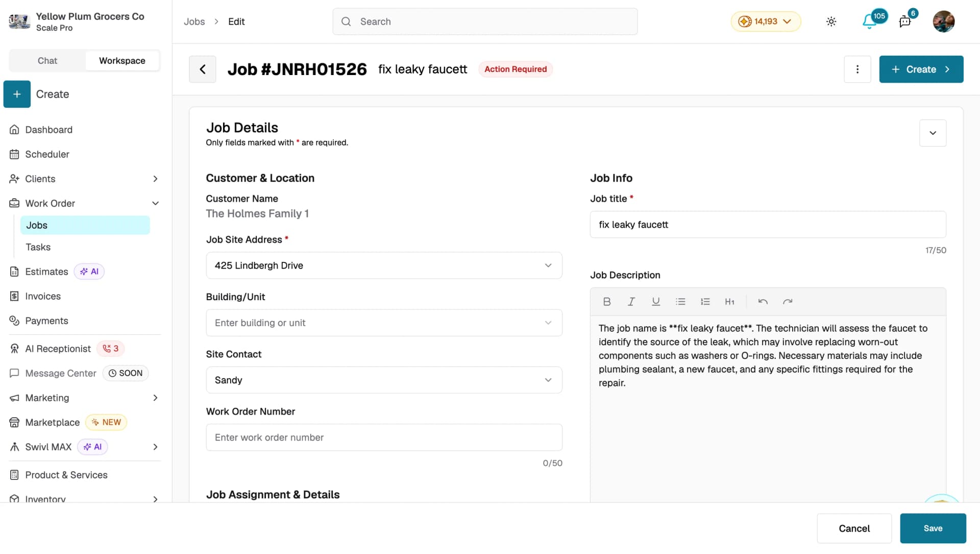This screenshot has height=554, width=980.
Task: Open Estimates in sidebar
Action: point(46,272)
